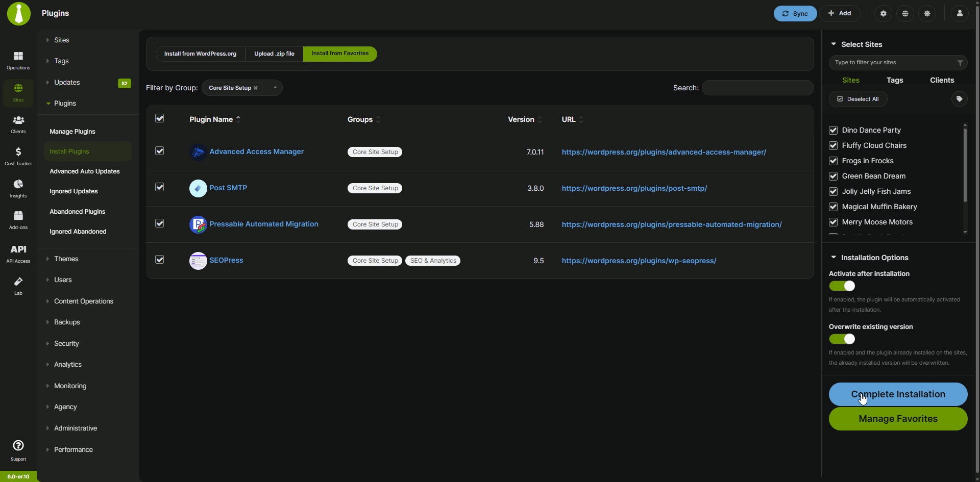Switch to Clients tab in Select Sites
This screenshot has width=980, height=482.
[942, 80]
